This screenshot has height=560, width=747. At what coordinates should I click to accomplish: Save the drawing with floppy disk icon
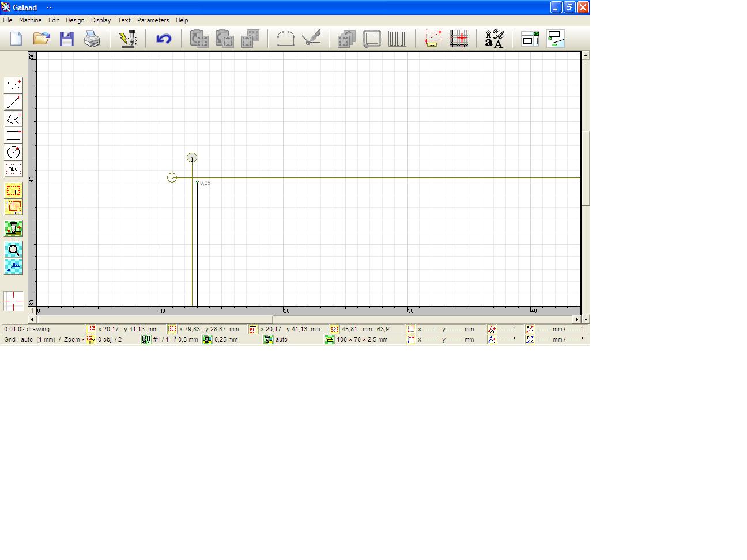[x=67, y=39]
